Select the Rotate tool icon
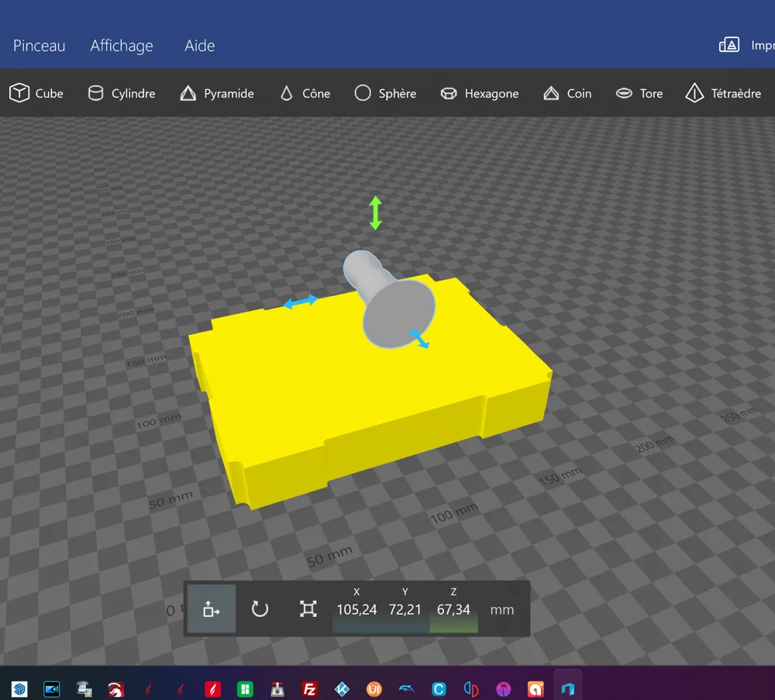This screenshot has width=775, height=700. pos(260,609)
